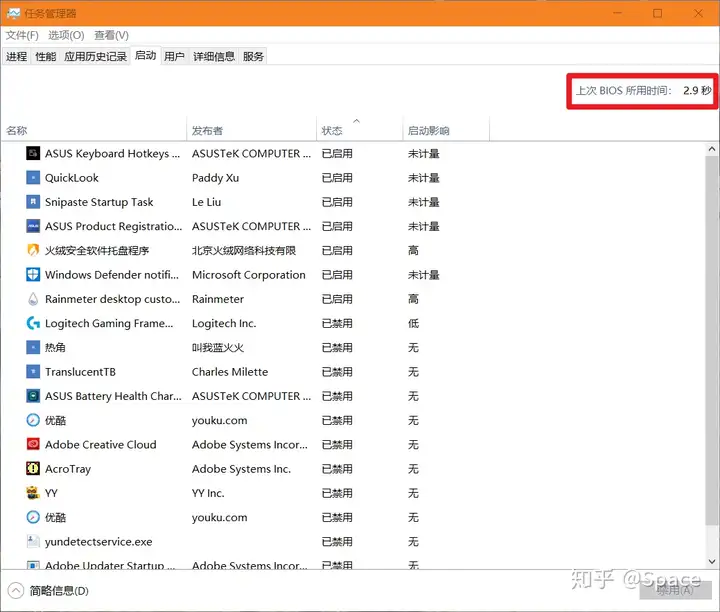The height and width of the screenshot is (612, 720).
Task: Switch to the 详细信息 tab
Action: click(214, 56)
